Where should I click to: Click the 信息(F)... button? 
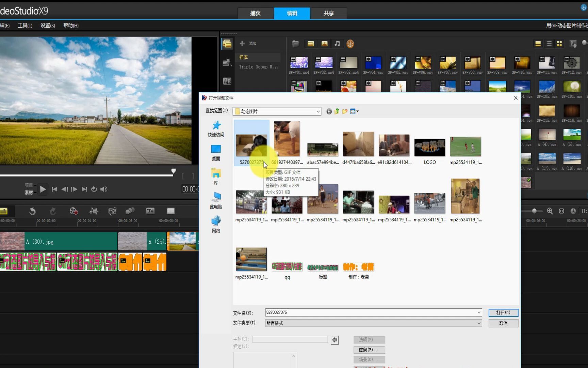tap(369, 350)
